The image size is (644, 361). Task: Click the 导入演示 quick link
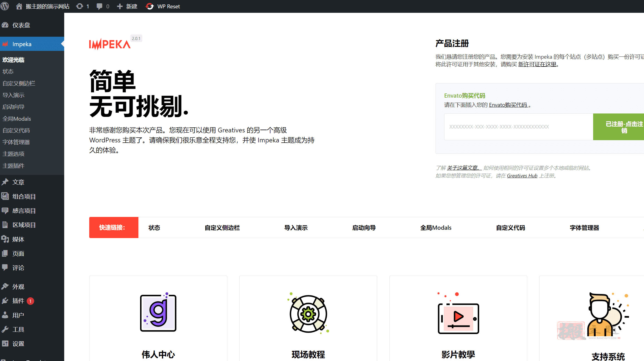[x=296, y=228]
